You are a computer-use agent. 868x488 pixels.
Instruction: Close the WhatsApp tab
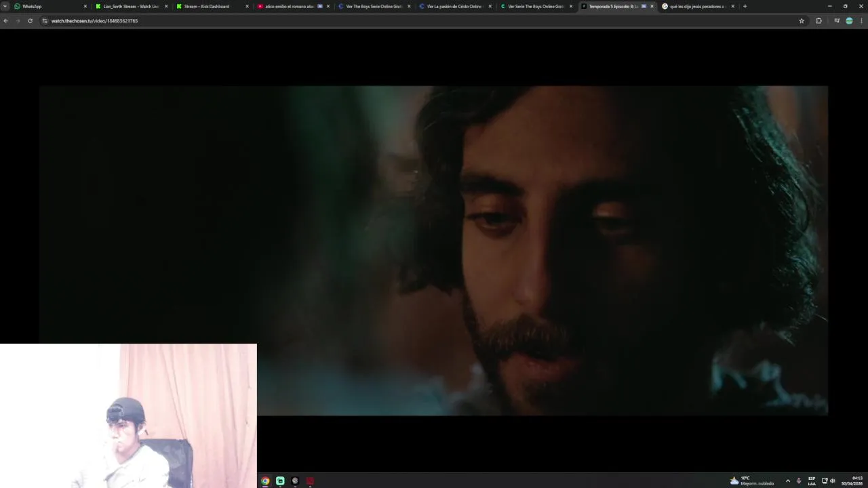click(x=85, y=6)
